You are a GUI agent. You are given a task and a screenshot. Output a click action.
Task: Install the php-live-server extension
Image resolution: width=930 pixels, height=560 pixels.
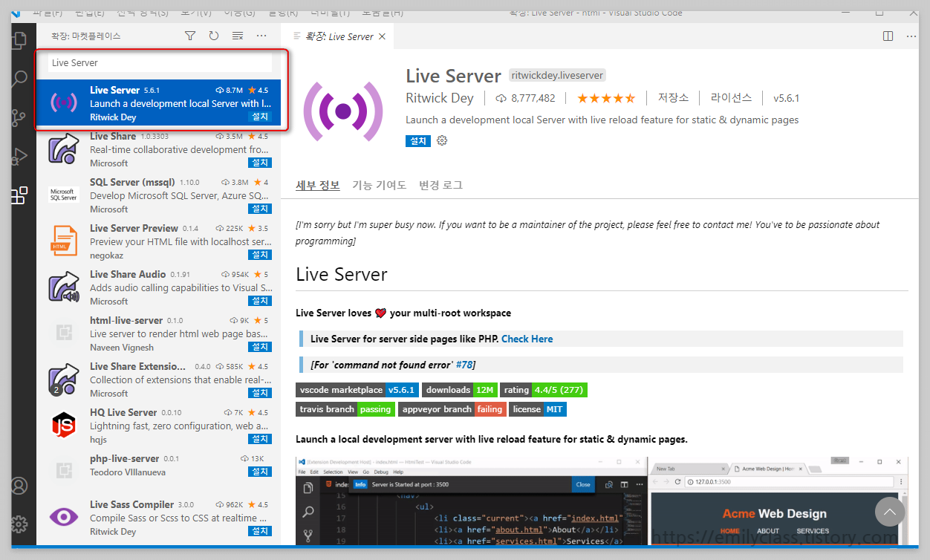coord(260,472)
